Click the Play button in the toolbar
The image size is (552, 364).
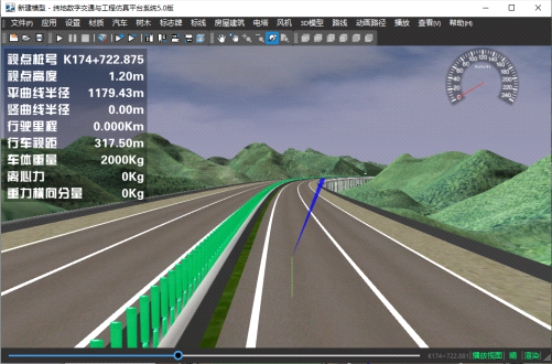(x=59, y=38)
